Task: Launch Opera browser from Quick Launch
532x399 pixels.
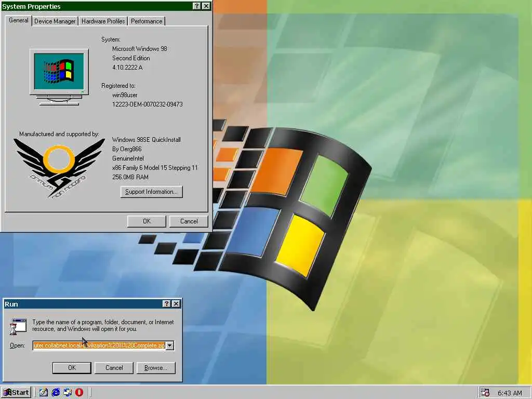Action: pyautogui.click(x=79, y=393)
